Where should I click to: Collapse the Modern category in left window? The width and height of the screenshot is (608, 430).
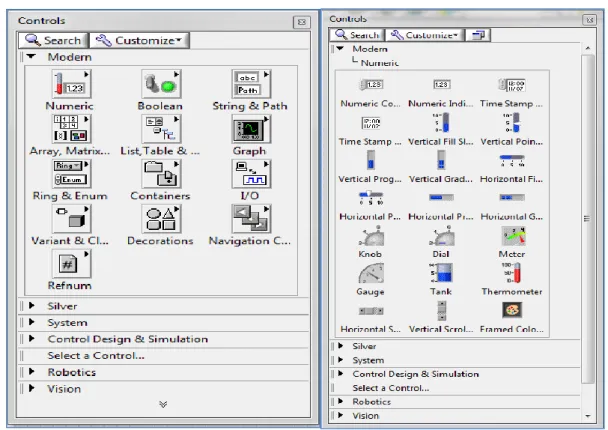click(31, 57)
